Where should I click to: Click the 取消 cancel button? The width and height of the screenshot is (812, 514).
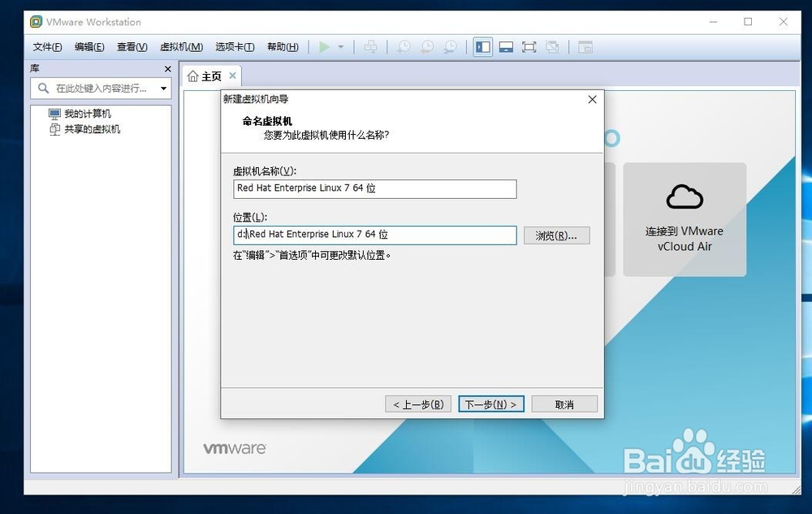[564, 404]
